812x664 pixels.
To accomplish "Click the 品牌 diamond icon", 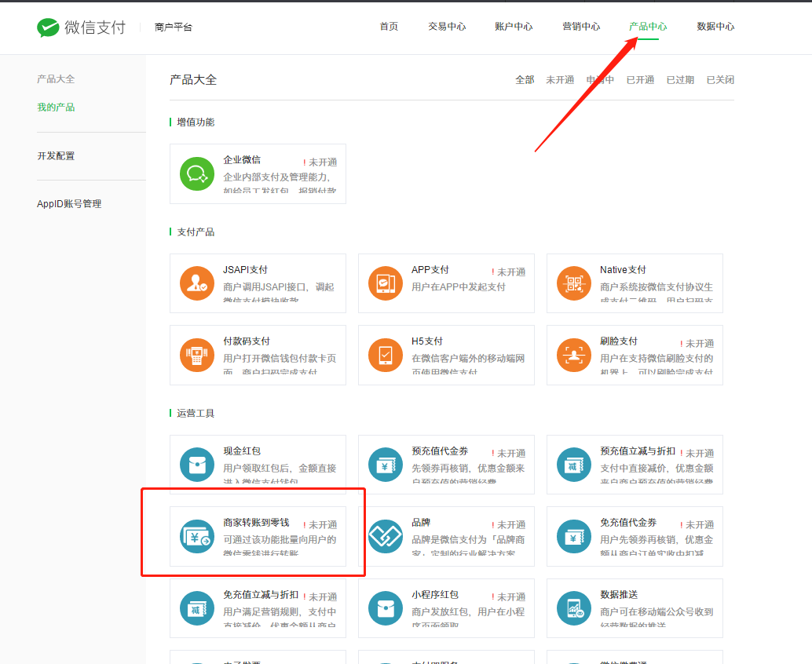I will [x=385, y=537].
